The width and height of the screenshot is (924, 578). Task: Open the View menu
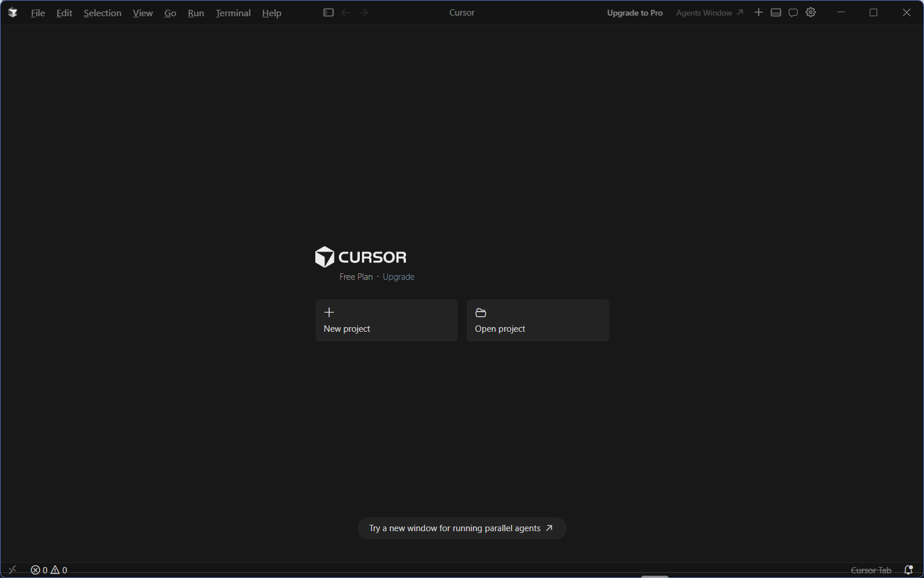tap(143, 13)
